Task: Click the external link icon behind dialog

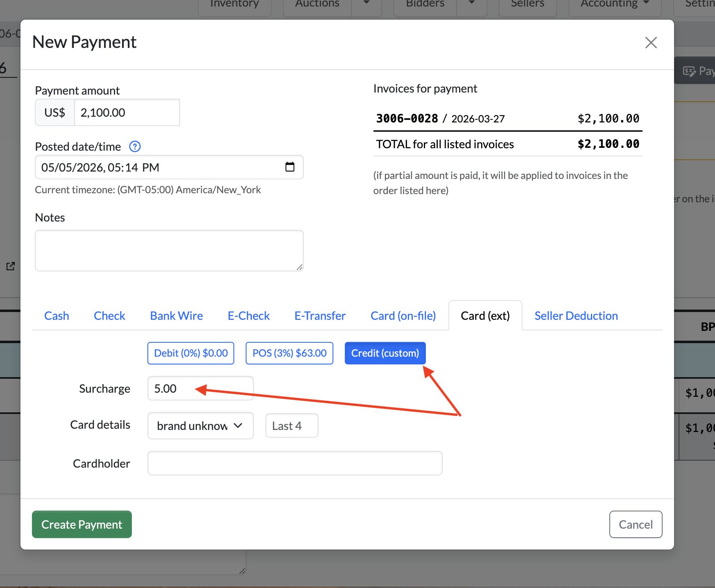Action: (11, 266)
